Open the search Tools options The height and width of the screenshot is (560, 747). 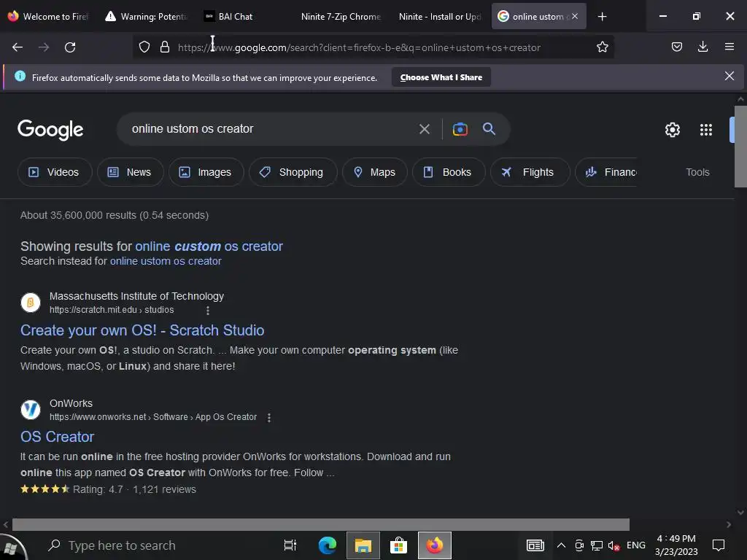(x=697, y=172)
